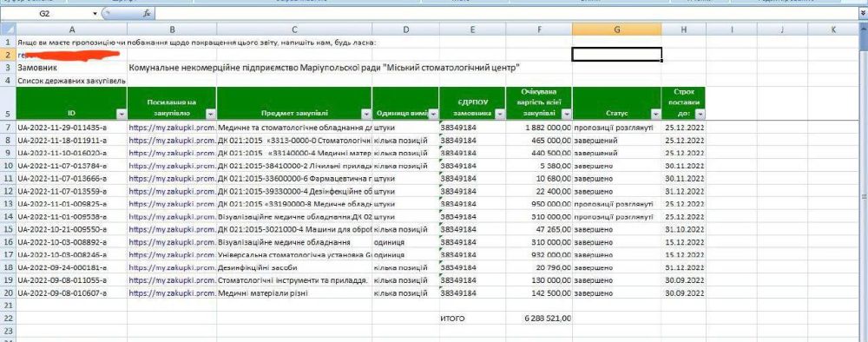The height and width of the screenshot is (342, 868).
Task: Select cell UA-2022-11-29-011435-a
Action: (x=71, y=128)
